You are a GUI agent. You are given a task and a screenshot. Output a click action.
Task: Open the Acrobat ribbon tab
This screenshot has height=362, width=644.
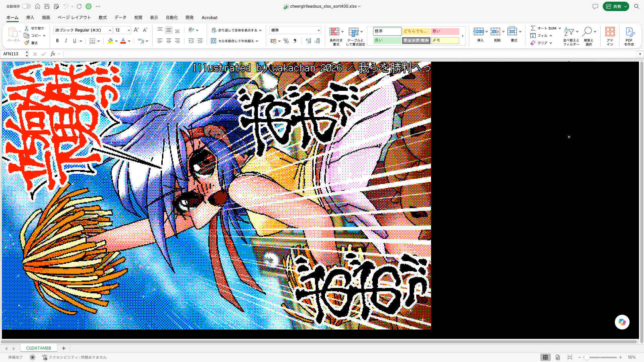pyautogui.click(x=209, y=17)
